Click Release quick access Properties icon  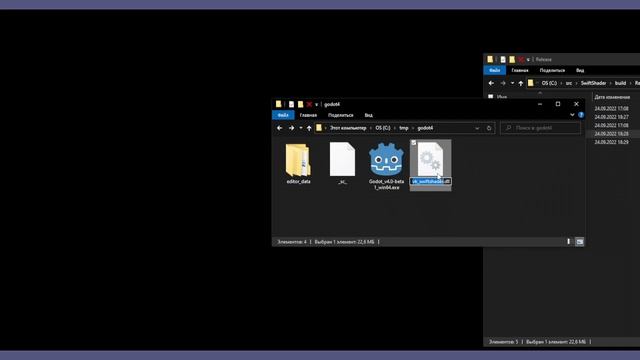[502, 60]
